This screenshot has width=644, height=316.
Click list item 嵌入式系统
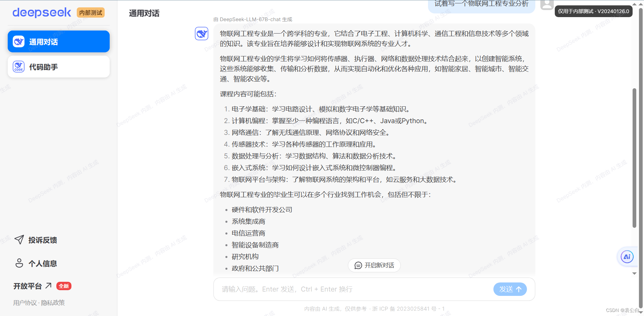(x=315, y=168)
